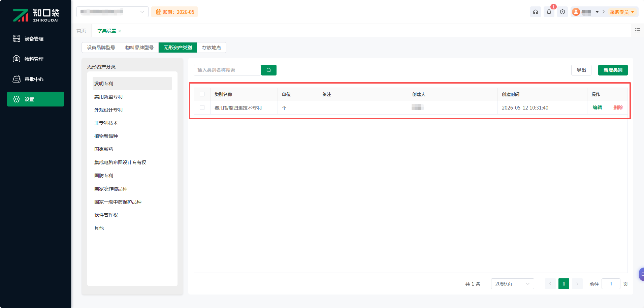The width and height of the screenshot is (644, 308).
Task: Click the user avatar icon
Action: (x=576, y=12)
